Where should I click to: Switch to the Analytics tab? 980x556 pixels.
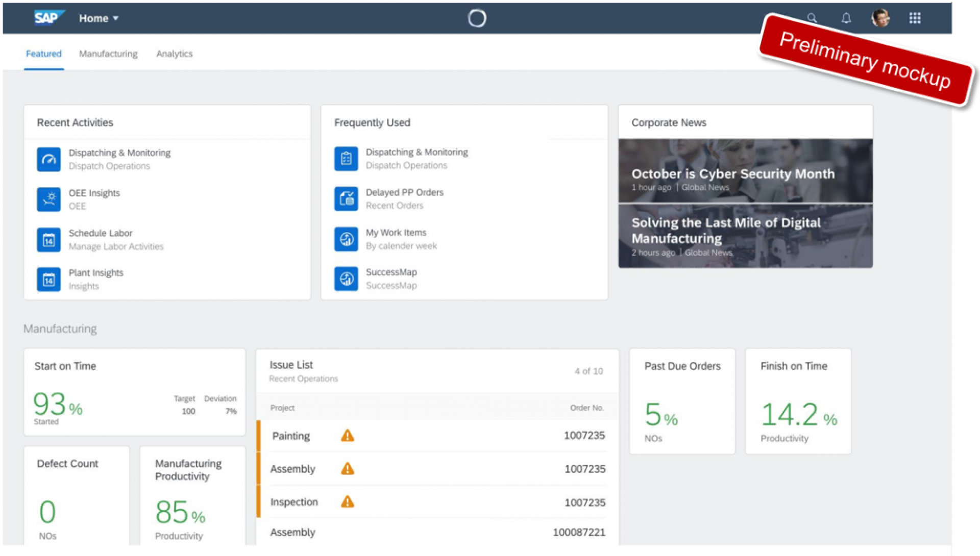tap(174, 54)
